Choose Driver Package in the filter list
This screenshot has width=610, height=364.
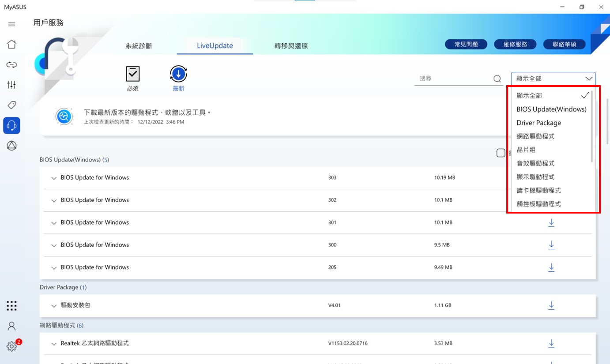552,123
